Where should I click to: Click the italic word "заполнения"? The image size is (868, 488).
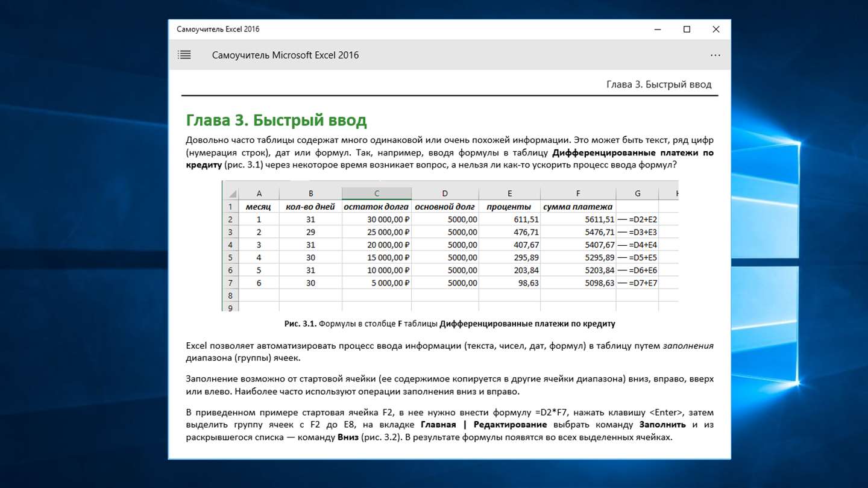(688, 346)
